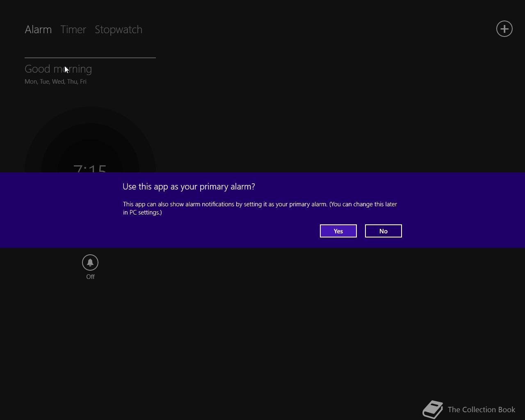
Task: Go to the Stopwatch tab
Action: tap(119, 30)
